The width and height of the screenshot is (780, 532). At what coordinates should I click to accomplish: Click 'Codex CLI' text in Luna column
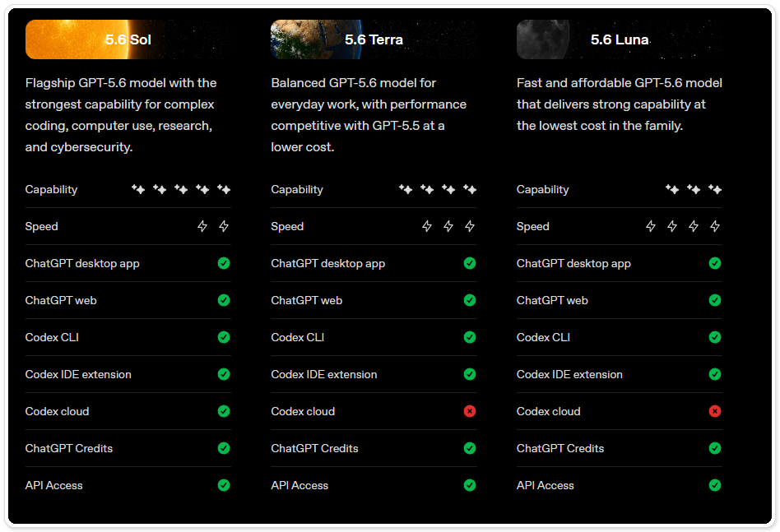pyautogui.click(x=543, y=337)
